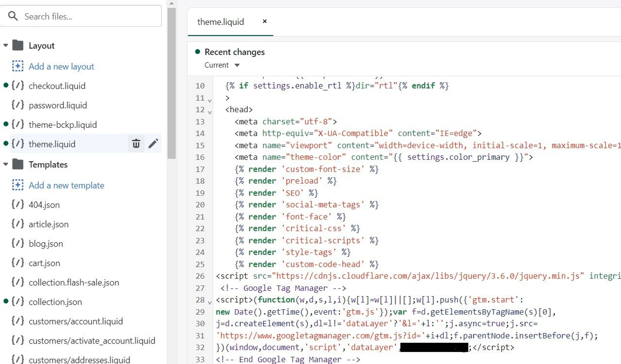Click the Layout folder icon
Image resolution: width=621 pixels, height=364 pixels.
(x=18, y=46)
